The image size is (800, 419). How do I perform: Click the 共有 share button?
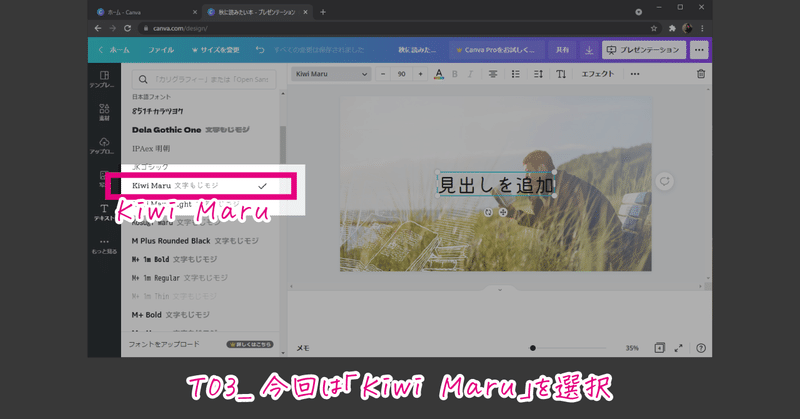pyautogui.click(x=562, y=50)
